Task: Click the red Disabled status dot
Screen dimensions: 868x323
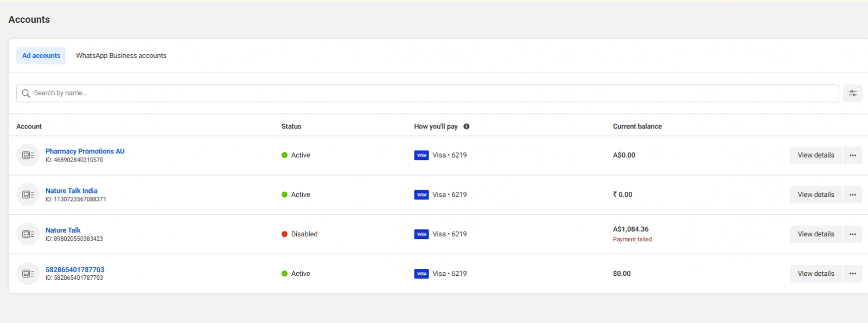Action: (x=284, y=234)
